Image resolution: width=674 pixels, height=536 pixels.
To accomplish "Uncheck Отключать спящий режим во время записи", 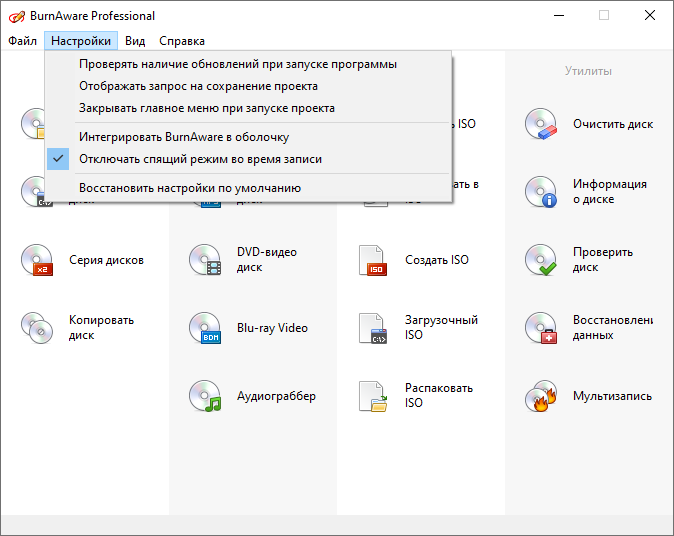I will (x=248, y=159).
